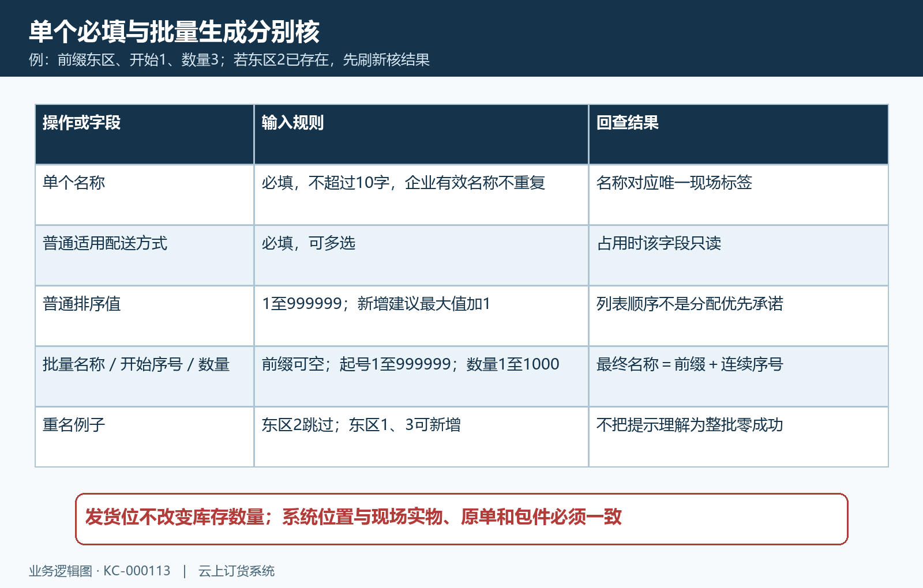Click the 操作或字段 column header
This screenshot has width=923, height=588.
coord(144,134)
